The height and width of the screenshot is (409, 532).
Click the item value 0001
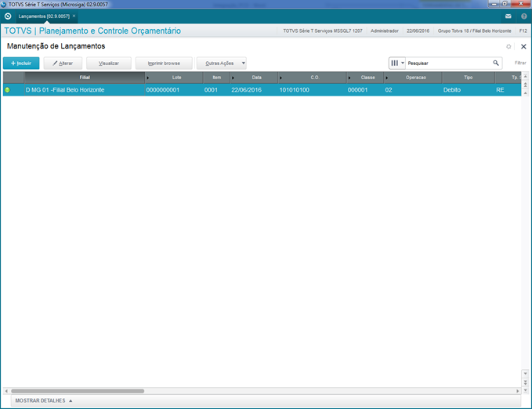(x=211, y=90)
